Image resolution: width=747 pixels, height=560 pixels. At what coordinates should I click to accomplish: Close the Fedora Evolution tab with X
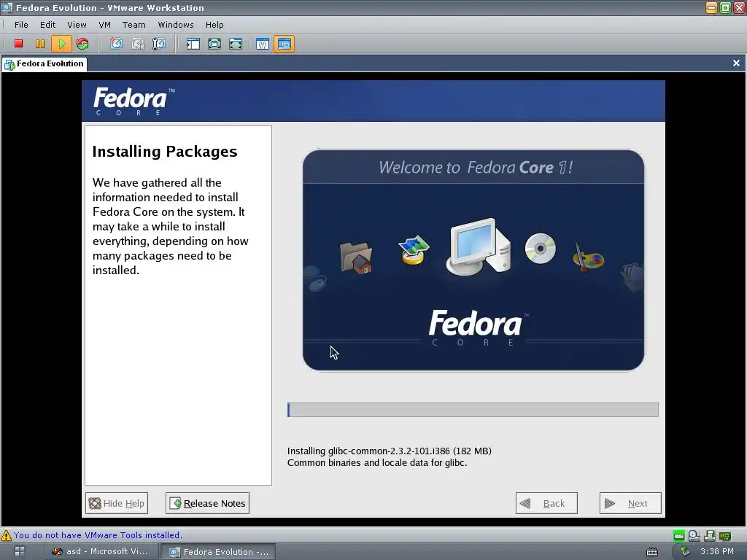point(736,63)
